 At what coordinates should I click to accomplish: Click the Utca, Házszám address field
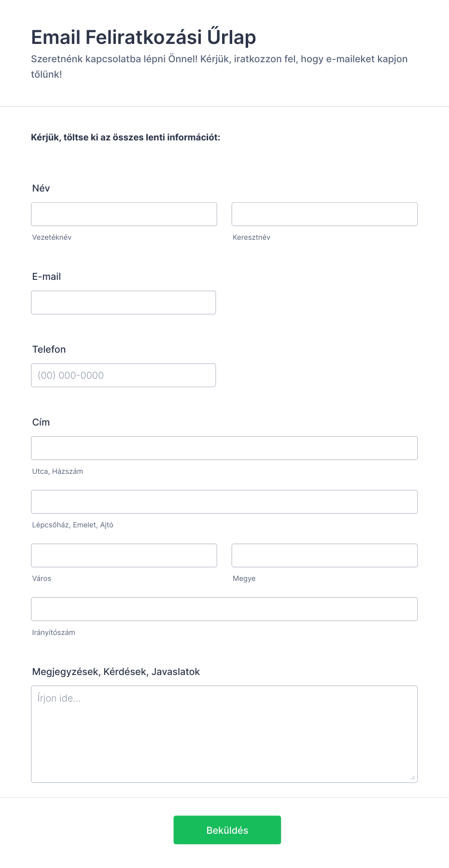click(224, 448)
